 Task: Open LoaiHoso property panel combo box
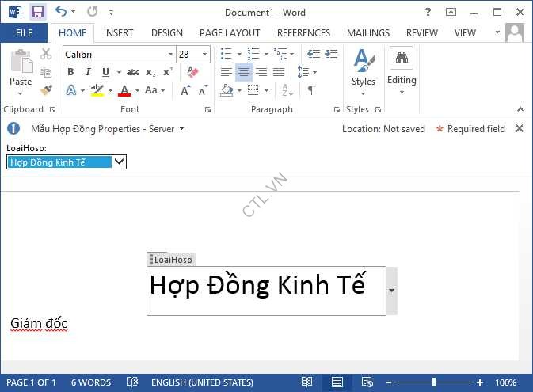tap(67, 162)
